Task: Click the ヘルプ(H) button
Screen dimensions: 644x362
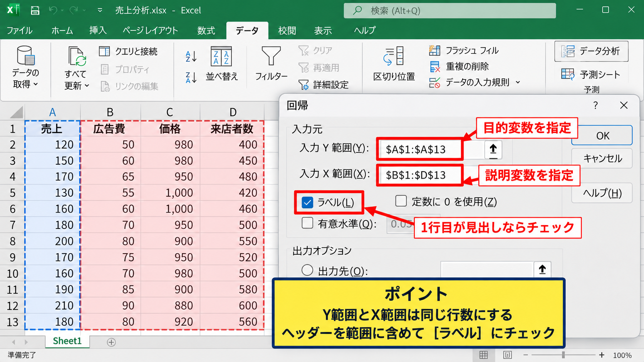Action: pyautogui.click(x=602, y=193)
